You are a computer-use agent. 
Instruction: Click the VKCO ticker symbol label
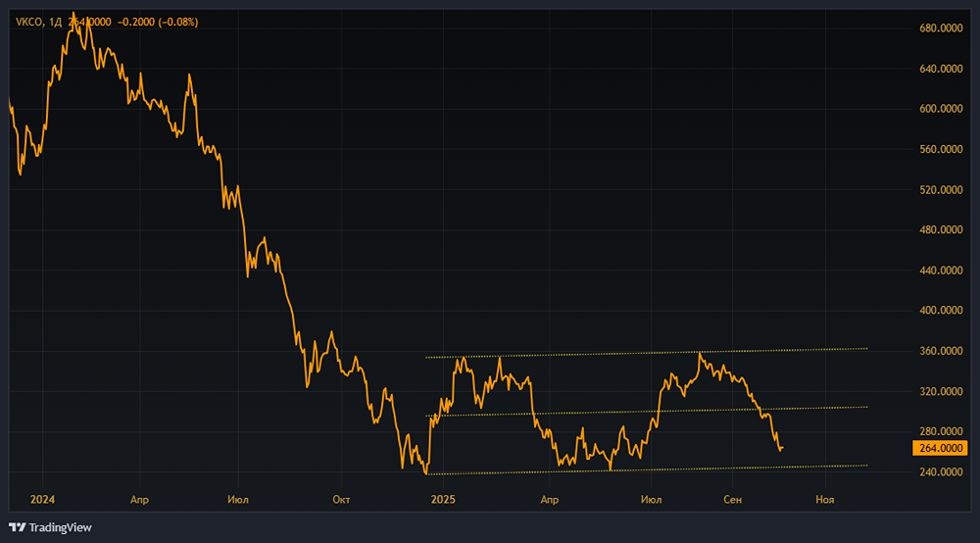pos(28,22)
